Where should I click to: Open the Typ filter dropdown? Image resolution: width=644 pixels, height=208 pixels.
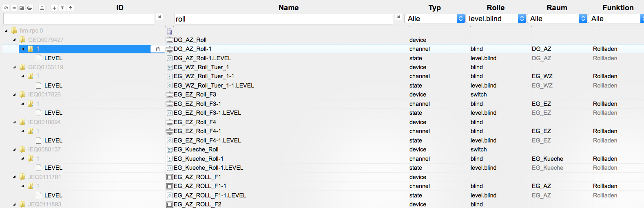[x=435, y=19]
